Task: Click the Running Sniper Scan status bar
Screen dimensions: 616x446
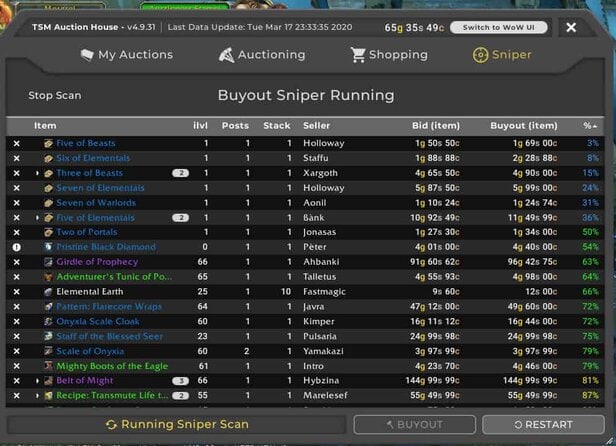Action: point(177,425)
